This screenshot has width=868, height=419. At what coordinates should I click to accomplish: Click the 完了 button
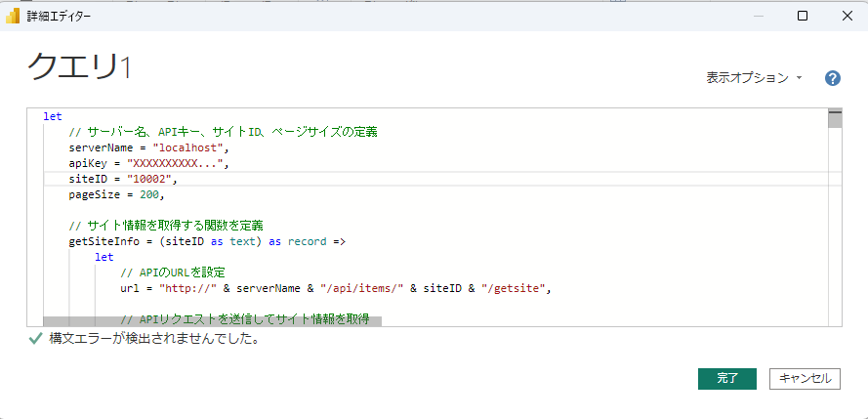(x=726, y=379)
